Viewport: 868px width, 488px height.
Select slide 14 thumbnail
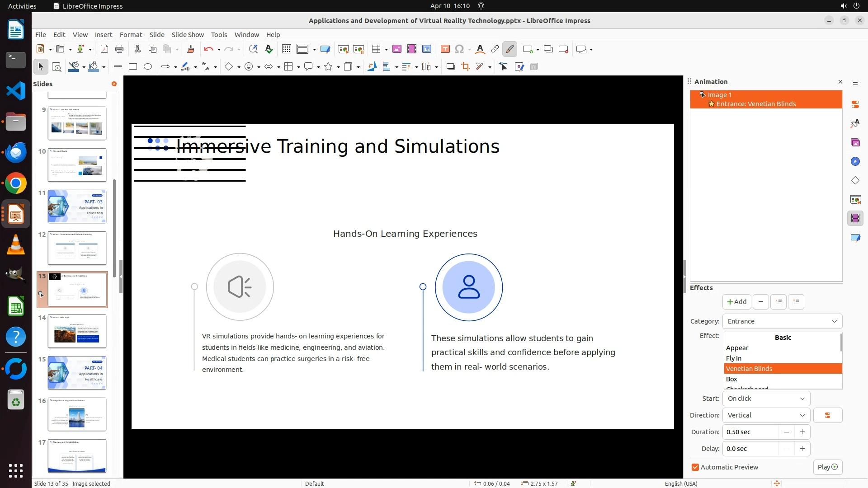(x=77, y=331)
